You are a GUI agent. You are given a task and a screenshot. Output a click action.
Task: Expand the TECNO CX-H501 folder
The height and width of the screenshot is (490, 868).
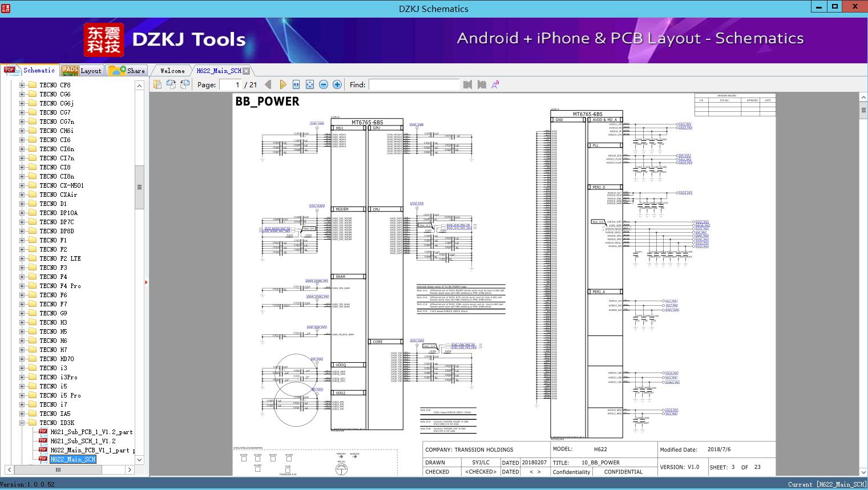pos(22,185)
